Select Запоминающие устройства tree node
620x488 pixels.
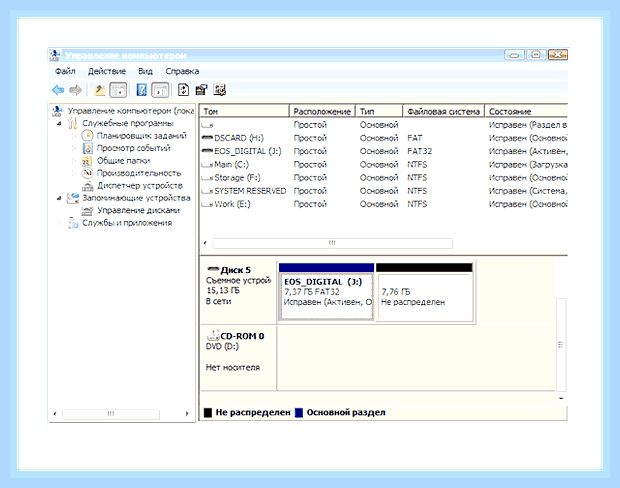tap(136, 198)
